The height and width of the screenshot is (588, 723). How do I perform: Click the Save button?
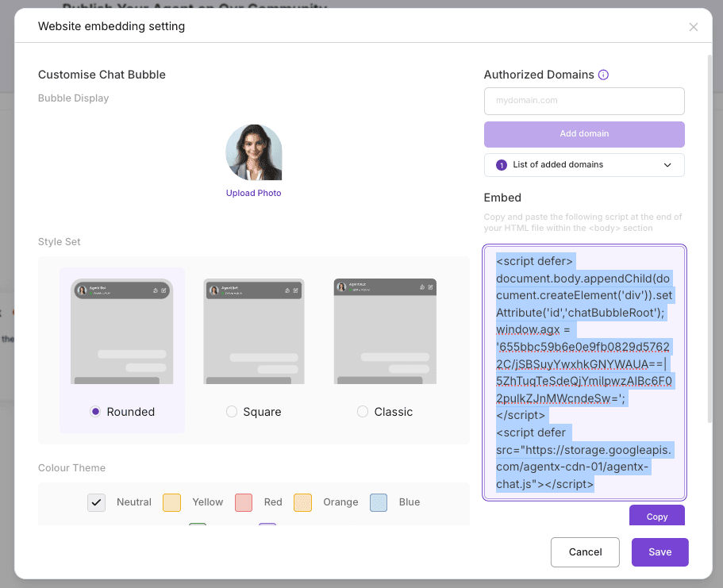(x=660, y=552)
